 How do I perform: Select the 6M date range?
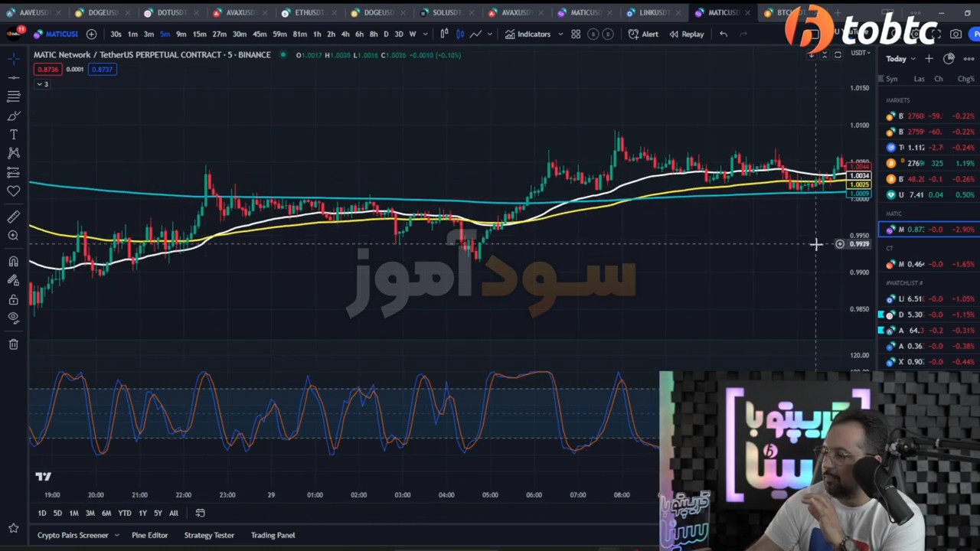coord(106,514)
